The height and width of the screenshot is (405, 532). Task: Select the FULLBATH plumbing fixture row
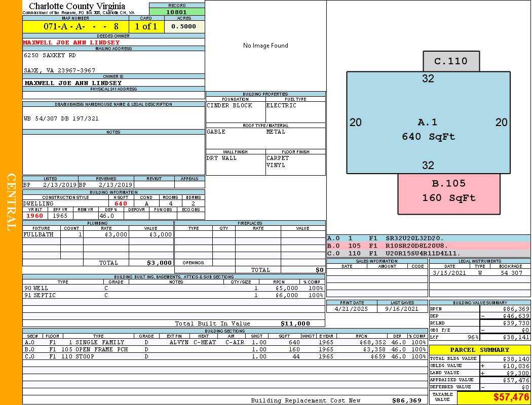click(x=98, y=234)
